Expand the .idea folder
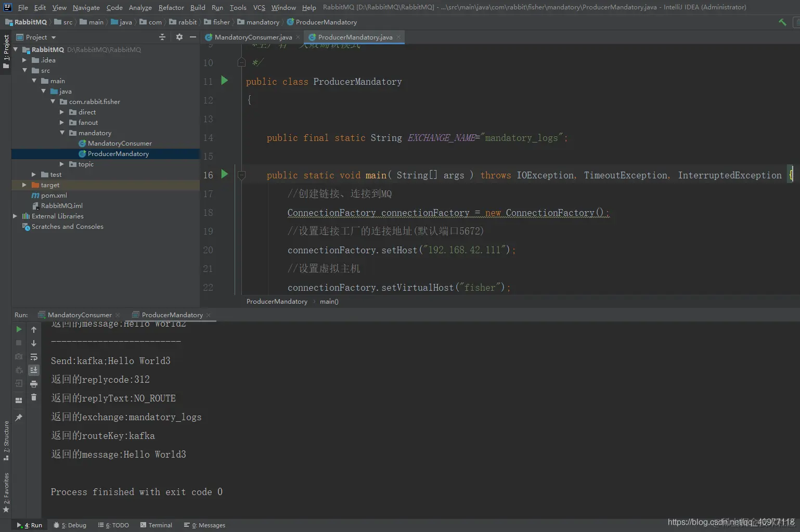The image size is (800, 532). pos(24,60)
